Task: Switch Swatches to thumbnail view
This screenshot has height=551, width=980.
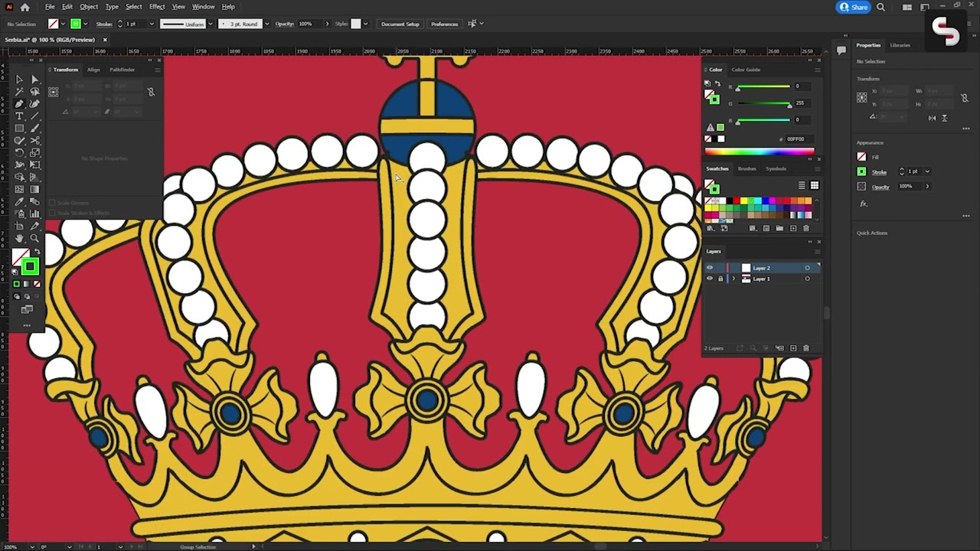Action: pos(814,185)
